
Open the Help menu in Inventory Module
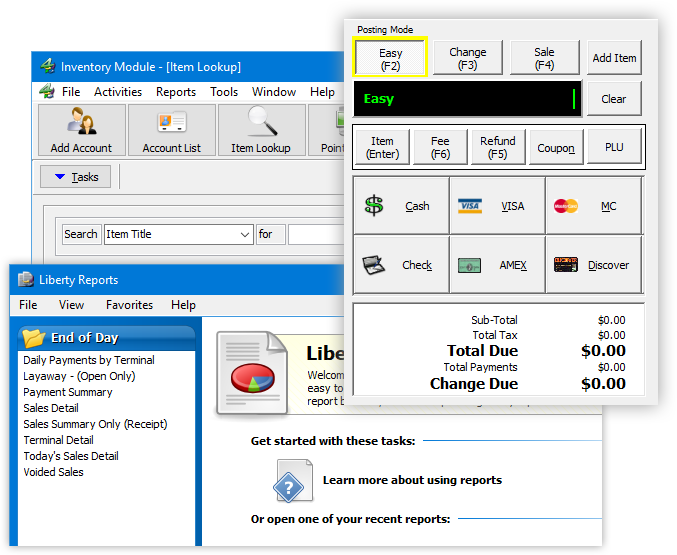pos(322,92)
